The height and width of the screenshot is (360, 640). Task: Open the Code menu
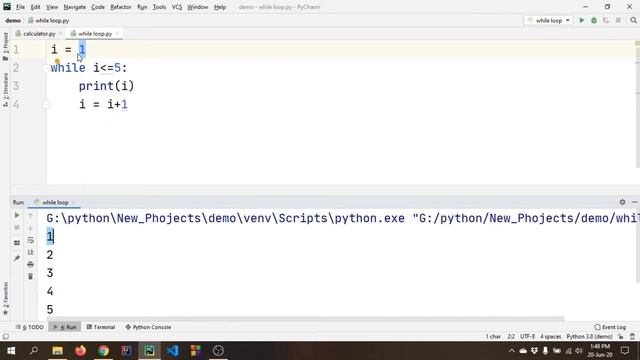(98, 7)
